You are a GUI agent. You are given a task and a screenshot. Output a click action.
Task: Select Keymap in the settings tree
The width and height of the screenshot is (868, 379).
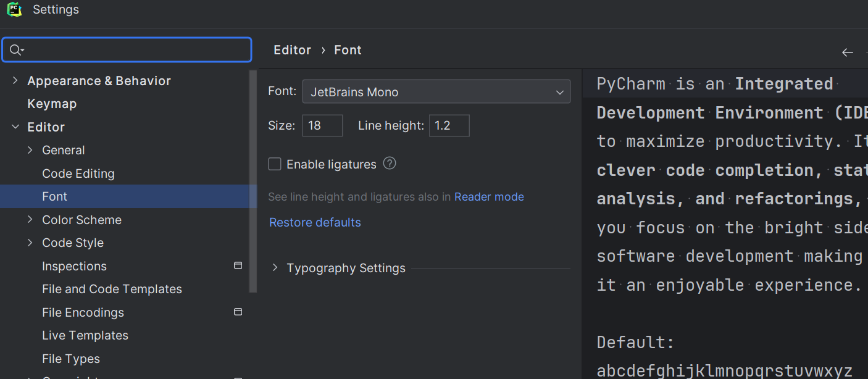point(52,104)
